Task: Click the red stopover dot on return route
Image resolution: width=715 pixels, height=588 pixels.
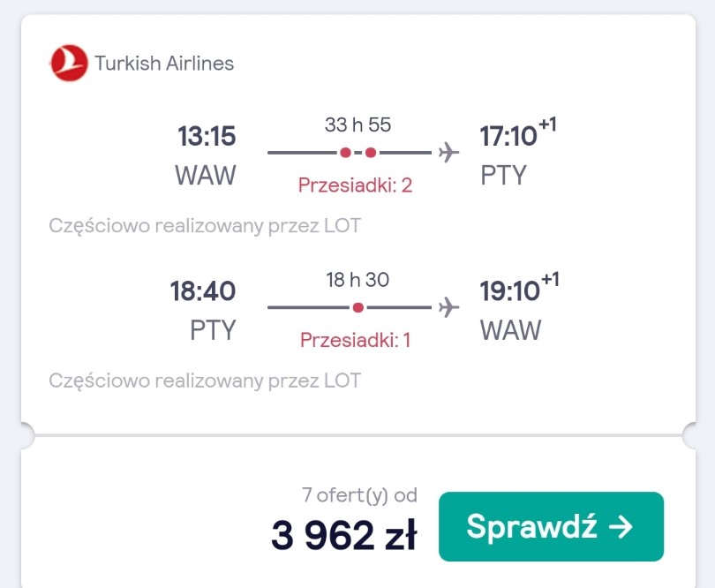Action: (358, 308)
